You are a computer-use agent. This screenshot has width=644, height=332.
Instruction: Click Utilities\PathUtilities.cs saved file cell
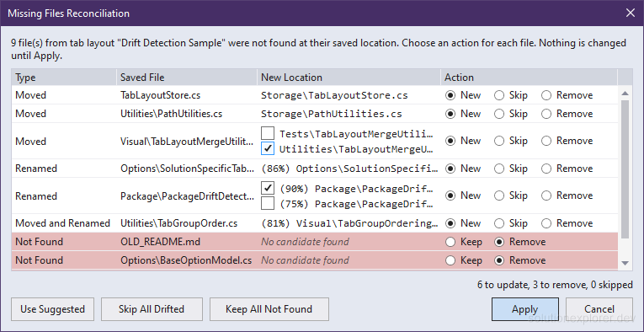187,114
